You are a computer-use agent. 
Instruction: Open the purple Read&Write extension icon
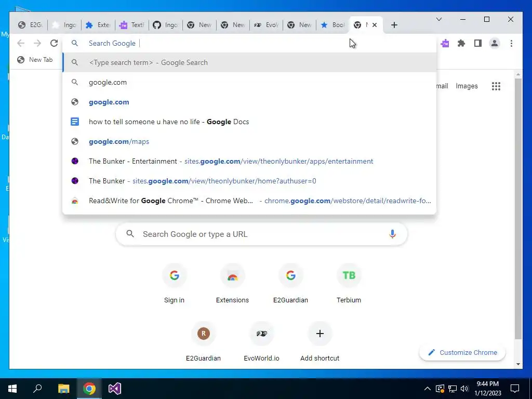click(x=445, y=43)
